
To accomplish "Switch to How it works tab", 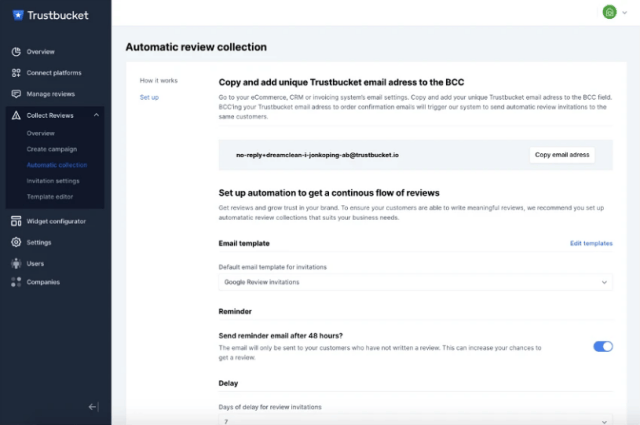I will [x=159, y=80].
